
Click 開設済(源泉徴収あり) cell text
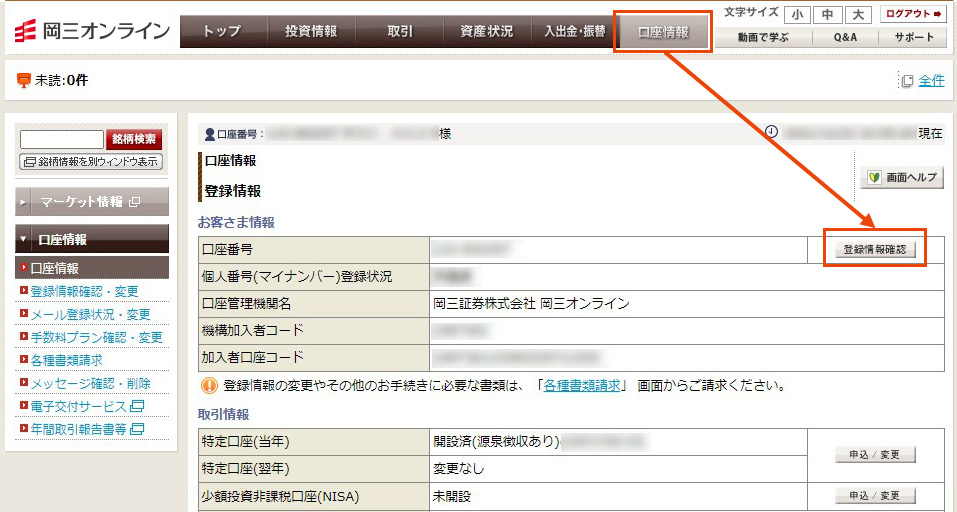(496, 441)
